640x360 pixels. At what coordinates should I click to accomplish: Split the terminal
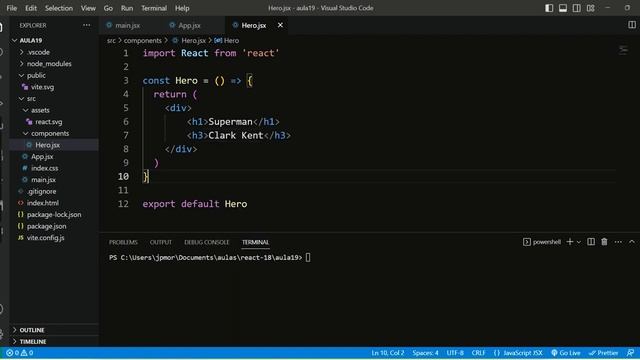[x=591, y=242]
